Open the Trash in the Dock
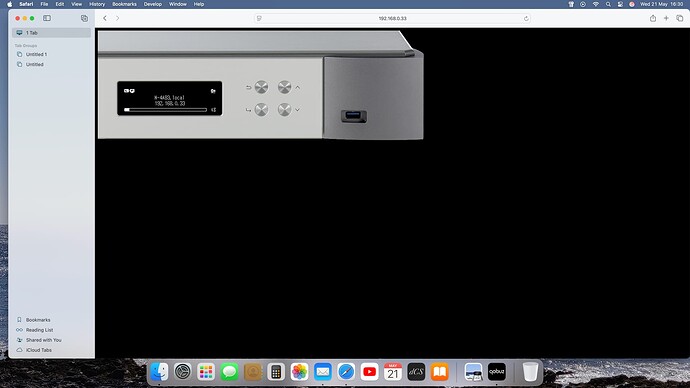Screen dimensions: 690x388 (530, 372)
